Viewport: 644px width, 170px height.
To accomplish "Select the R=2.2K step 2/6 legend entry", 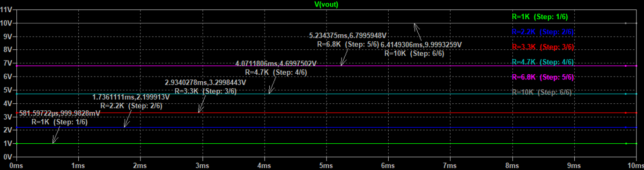I will pyautogui.click(x=543, y=32).
